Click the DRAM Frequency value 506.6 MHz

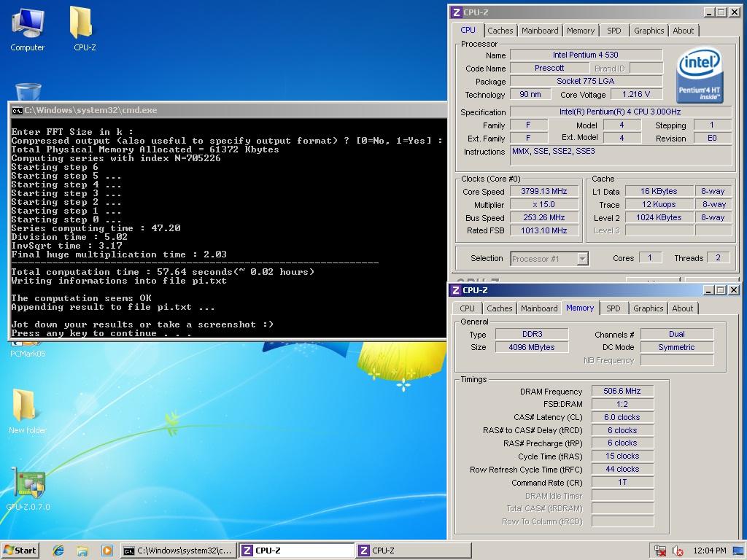(622, 391)
